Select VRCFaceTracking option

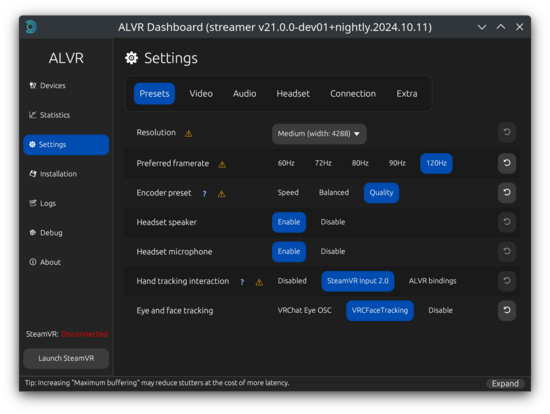pos(380,310)
